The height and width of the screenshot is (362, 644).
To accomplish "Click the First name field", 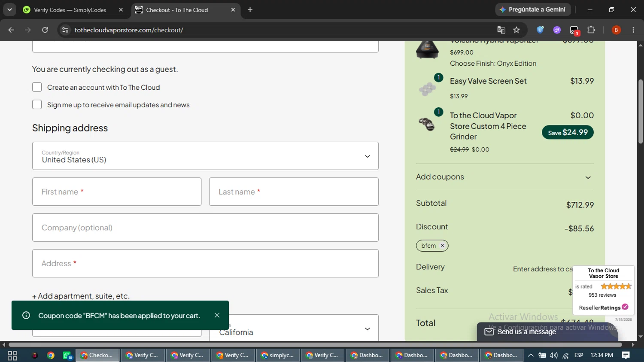I will click(117, 192).
